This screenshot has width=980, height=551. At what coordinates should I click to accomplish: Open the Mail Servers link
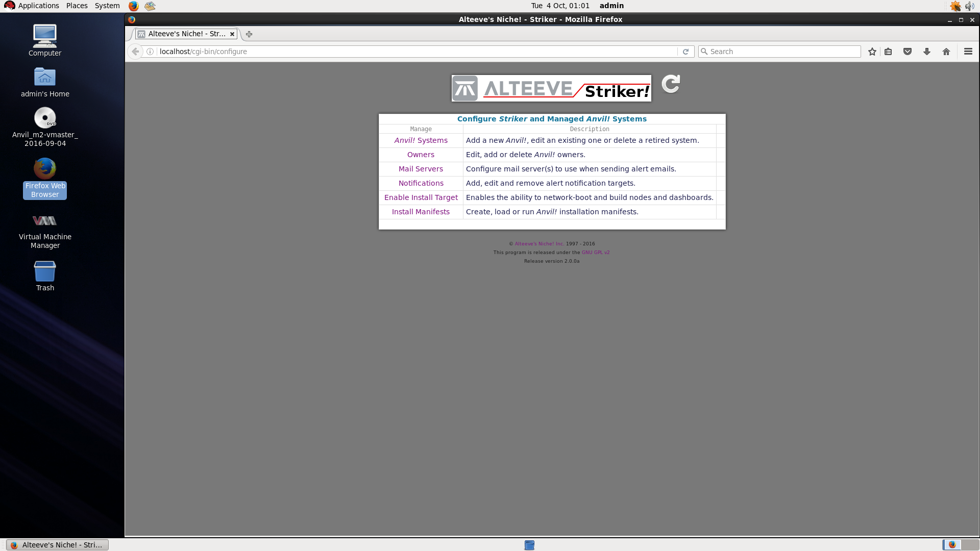coord(421,169)
